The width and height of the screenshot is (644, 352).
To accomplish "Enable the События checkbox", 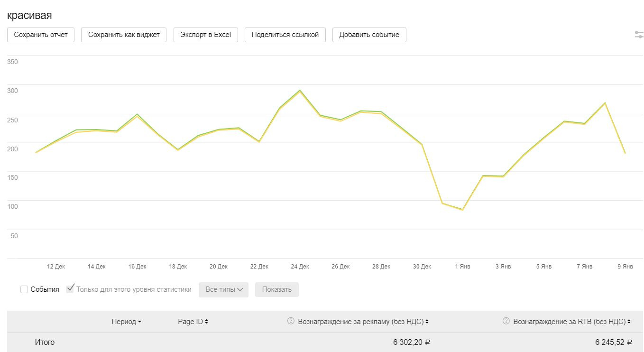I will 24,289.
